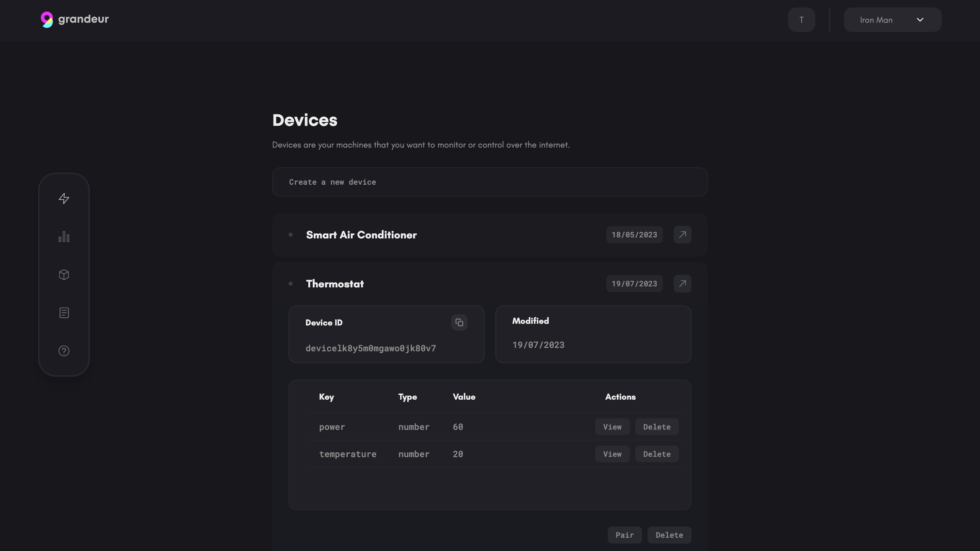This screenshot has height=551, width=980.
Task: Open the bar chart analytics sidebar icon
Action: (x=64, y=236)
